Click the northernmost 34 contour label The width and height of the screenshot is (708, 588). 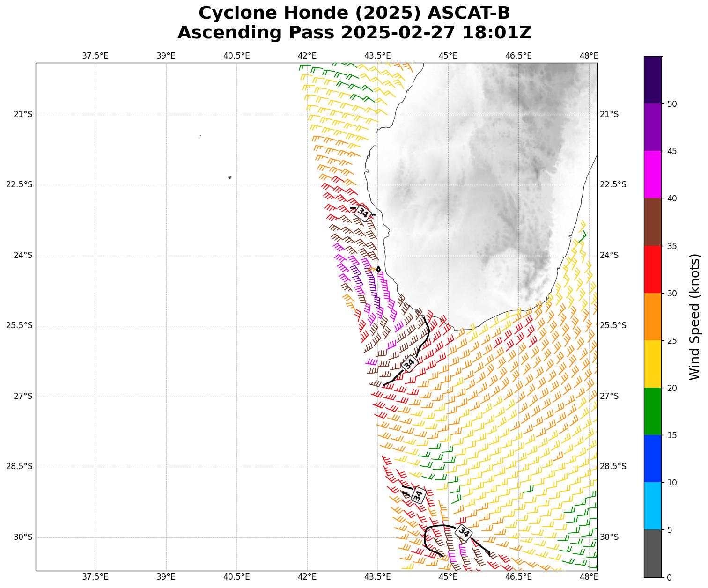[363, 213]
